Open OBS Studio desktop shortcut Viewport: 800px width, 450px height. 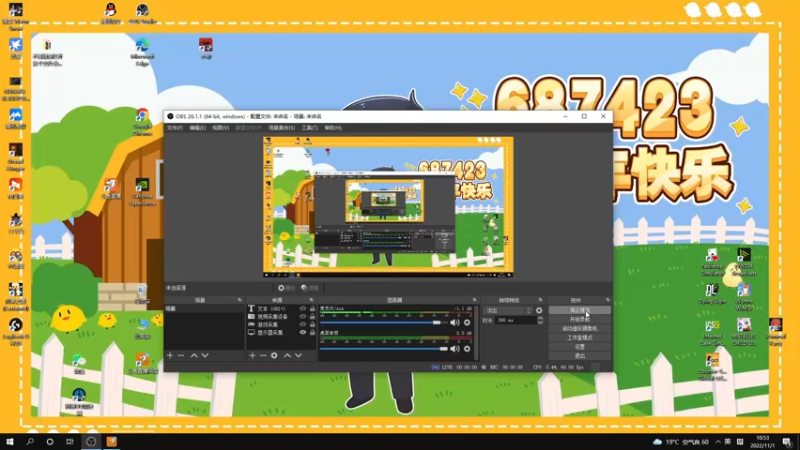(142, 13)
